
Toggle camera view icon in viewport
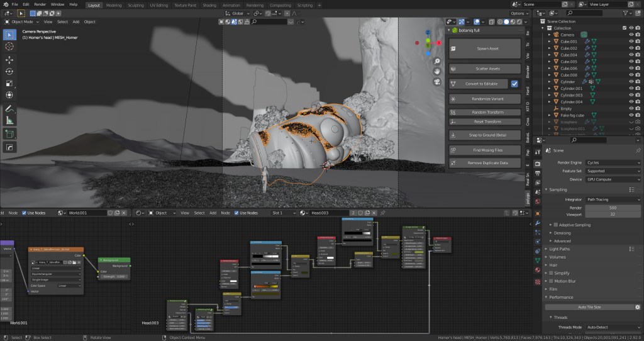[x=437, y=82]
